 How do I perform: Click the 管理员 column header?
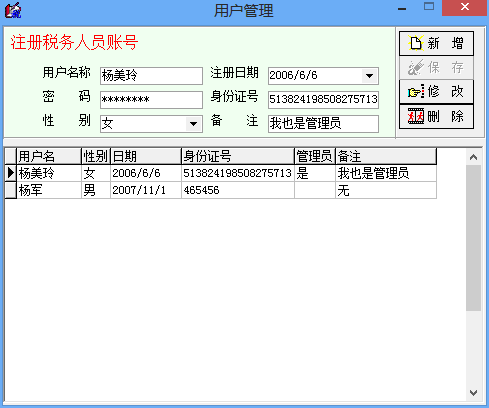click(315, 156)
